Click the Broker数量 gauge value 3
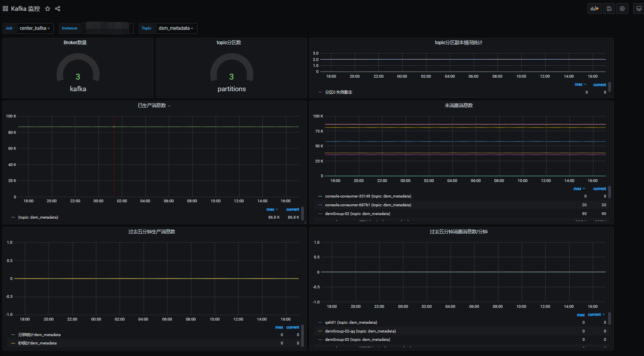Screen dimensions: 644x356 pyautogui.click(x=78, y=76)
